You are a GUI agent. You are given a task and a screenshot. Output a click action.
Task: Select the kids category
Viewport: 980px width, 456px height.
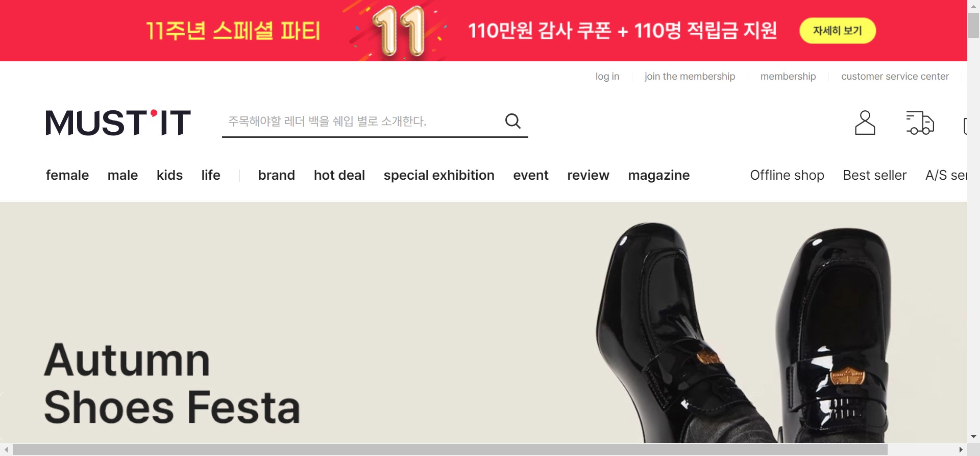(x=169, y=175)
